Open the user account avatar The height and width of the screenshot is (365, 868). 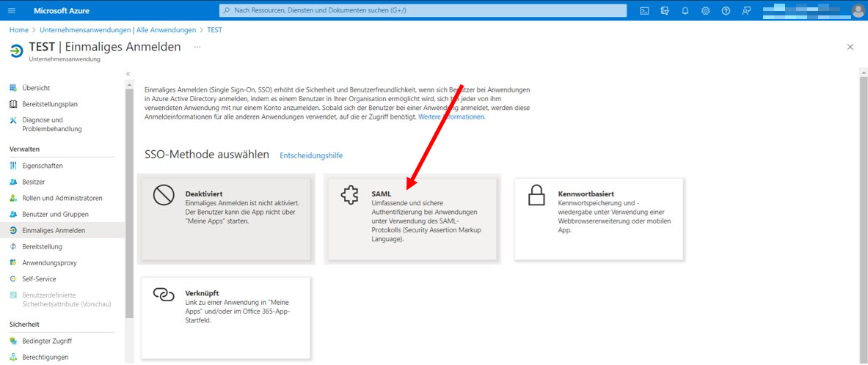pos(858,10)
